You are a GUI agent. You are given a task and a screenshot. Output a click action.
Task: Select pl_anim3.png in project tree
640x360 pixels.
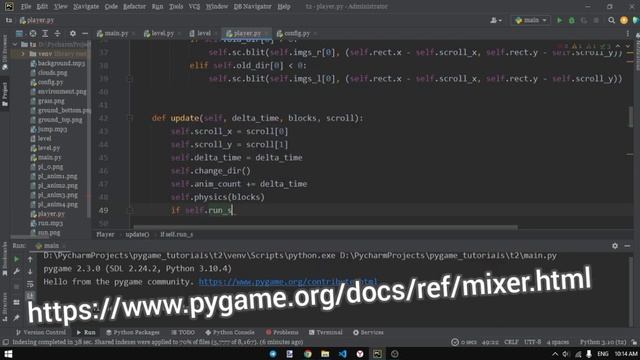coord(57,195)
